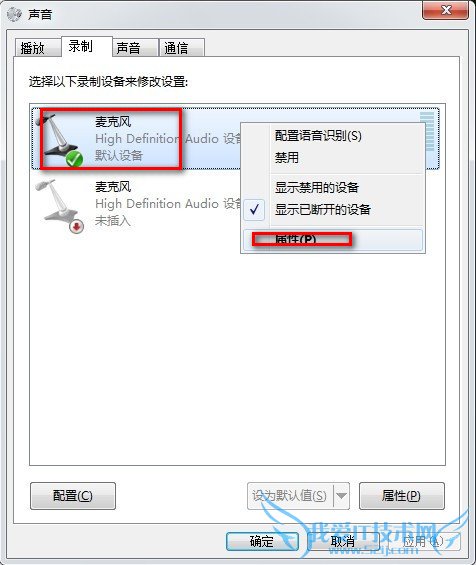Select the unplugged microphone icon

(x=59, y=205)
